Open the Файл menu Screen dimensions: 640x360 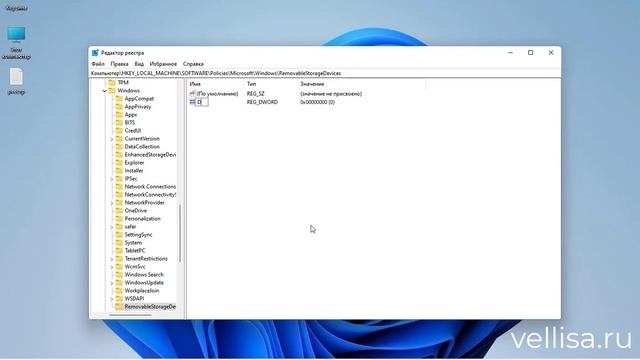pos(98,64)
